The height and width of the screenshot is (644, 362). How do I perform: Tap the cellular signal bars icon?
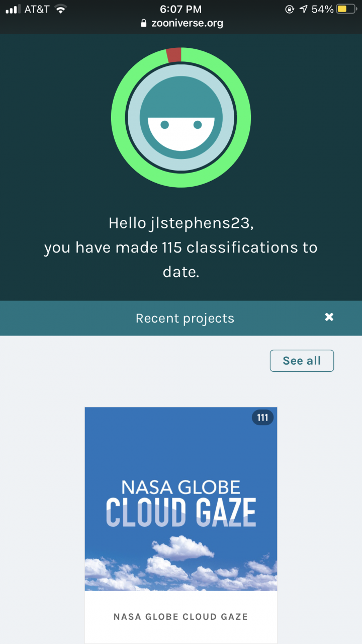pyautogui.click(x=13, y=9)
